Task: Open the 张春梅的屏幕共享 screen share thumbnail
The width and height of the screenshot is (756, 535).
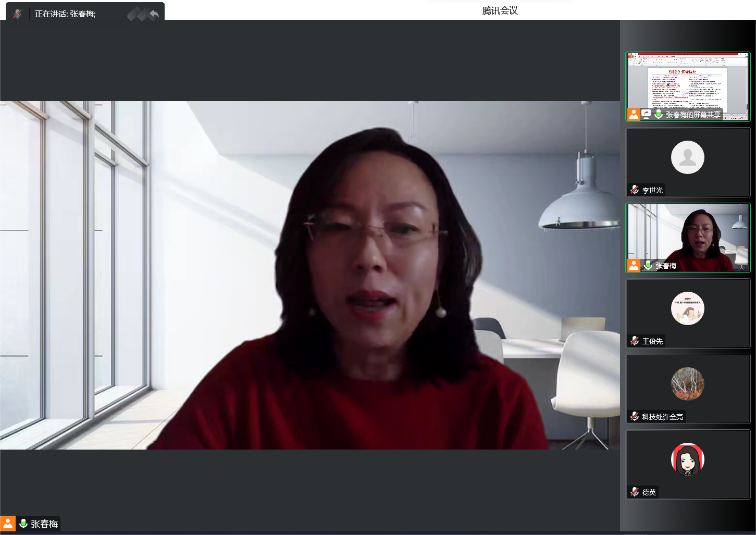Action: click(688, 83)
